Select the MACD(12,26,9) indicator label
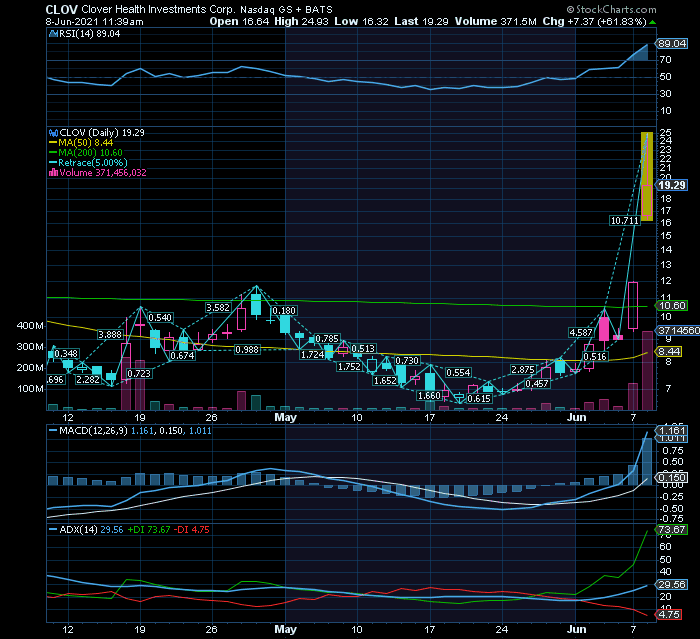 click(94, 430)
